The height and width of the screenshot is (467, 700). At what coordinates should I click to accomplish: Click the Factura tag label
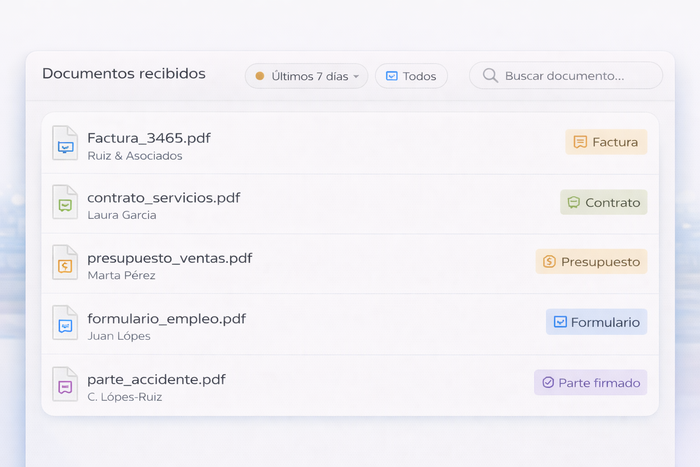click(x=606, y=142)
